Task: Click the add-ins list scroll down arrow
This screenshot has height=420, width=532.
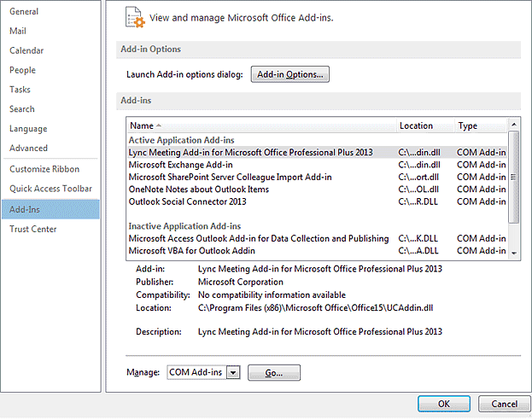Action: pos(514,253)
